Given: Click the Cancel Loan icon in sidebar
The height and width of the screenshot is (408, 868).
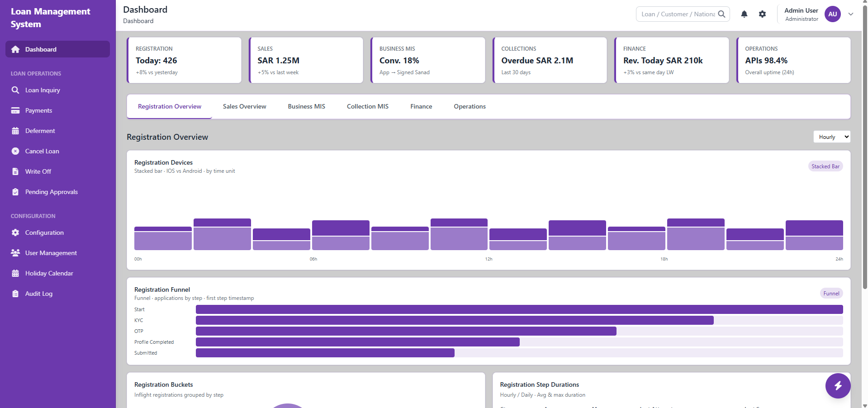Looking at the screenshot, I should point(15,151).
